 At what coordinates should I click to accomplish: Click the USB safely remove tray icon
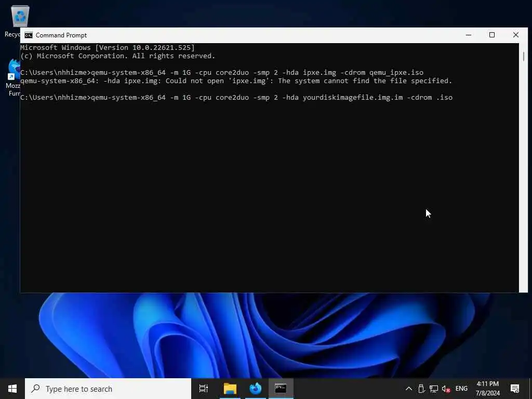coord(421,389)
